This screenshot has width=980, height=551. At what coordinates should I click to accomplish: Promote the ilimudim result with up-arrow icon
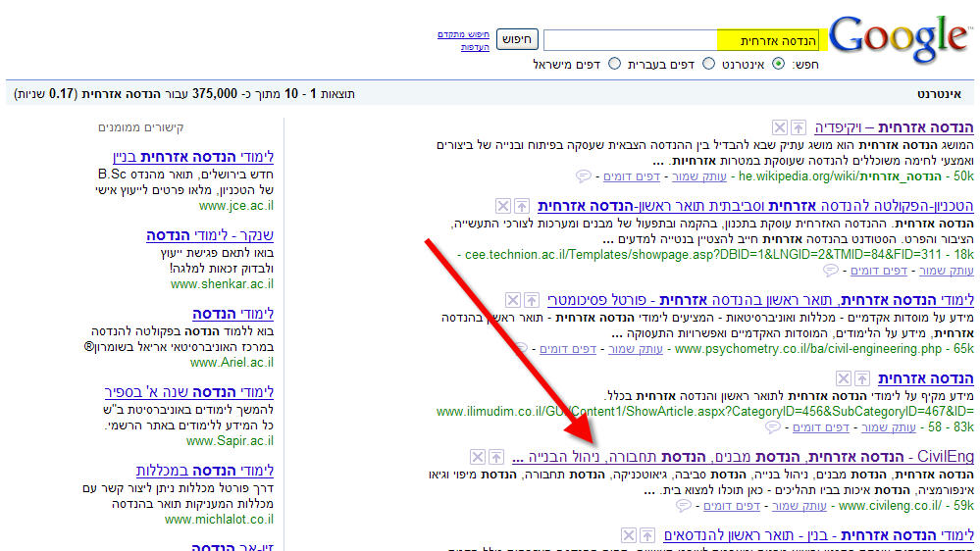[862, 378]
